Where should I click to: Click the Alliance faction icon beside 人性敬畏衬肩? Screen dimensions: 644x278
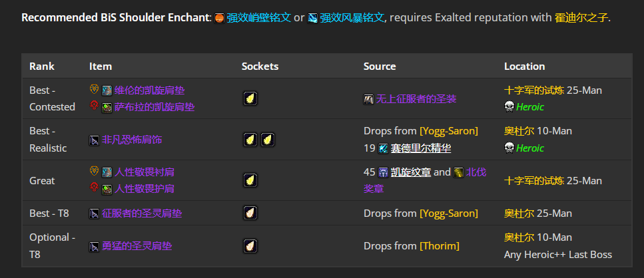[94, 171]
